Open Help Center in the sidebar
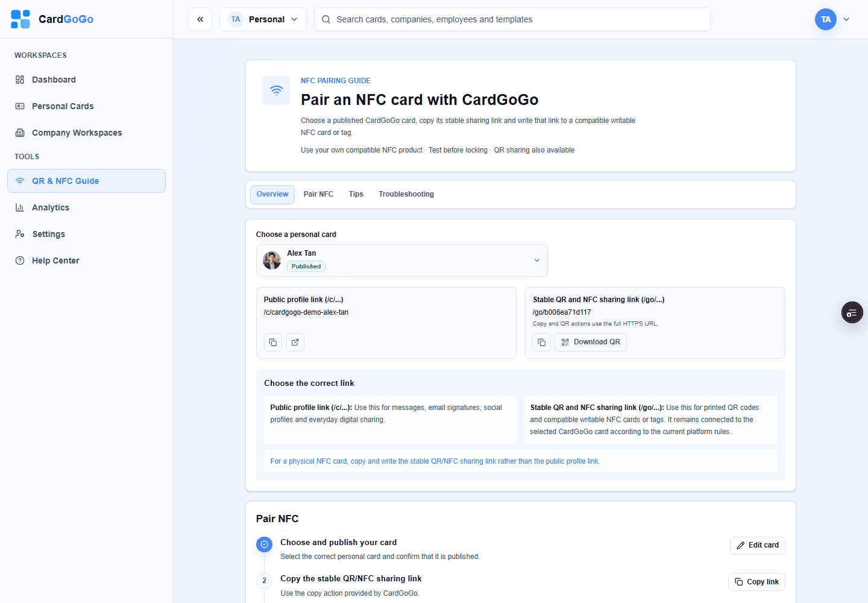The height and width of the screenshot is (603, 868). coord(86,260)
